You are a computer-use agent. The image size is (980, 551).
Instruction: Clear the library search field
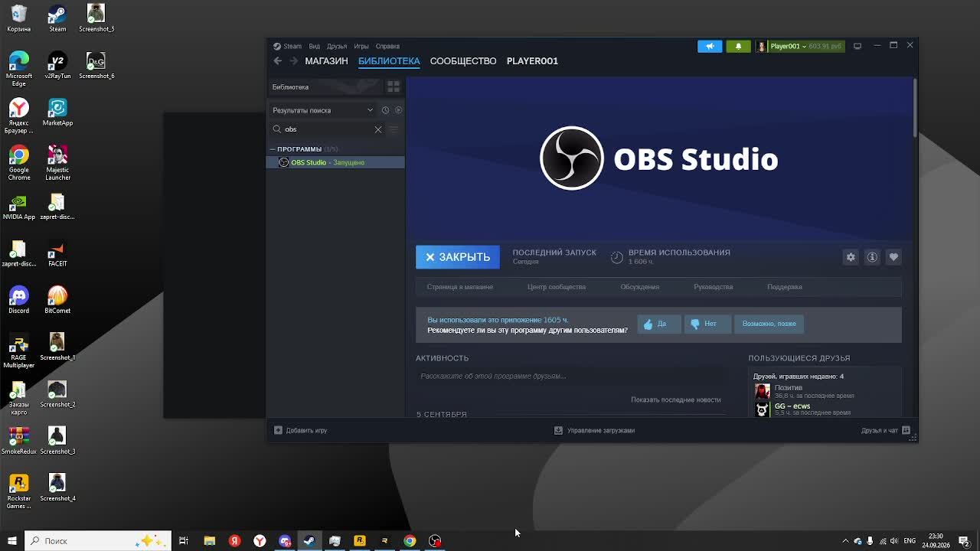click(x=378, y=129)
